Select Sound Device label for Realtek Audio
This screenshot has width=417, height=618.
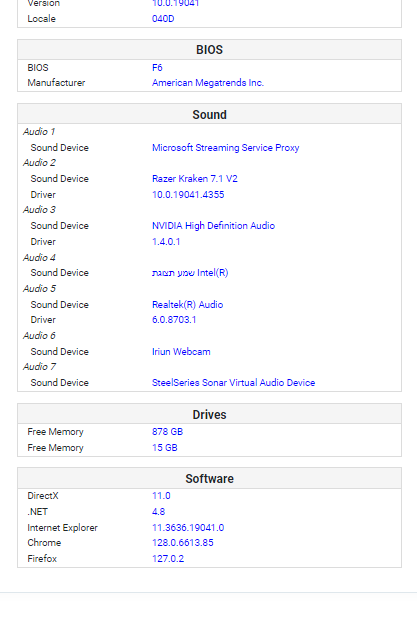point(60,305)
